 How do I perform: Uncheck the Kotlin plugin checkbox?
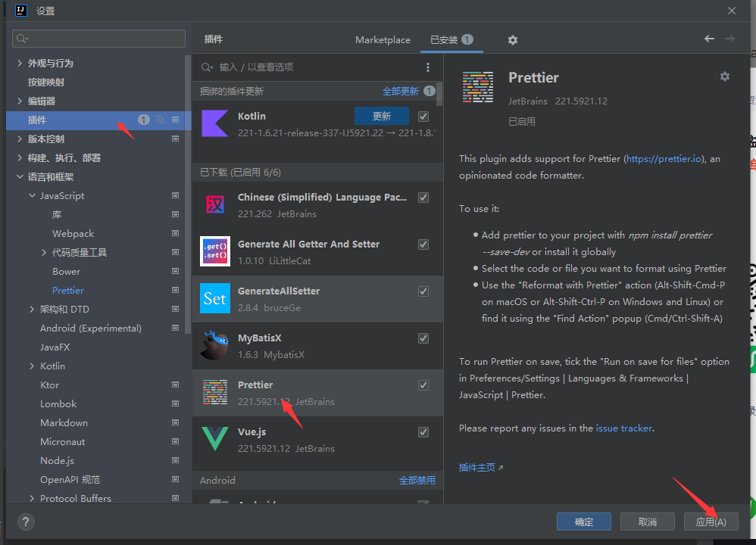tap(423, 117)
